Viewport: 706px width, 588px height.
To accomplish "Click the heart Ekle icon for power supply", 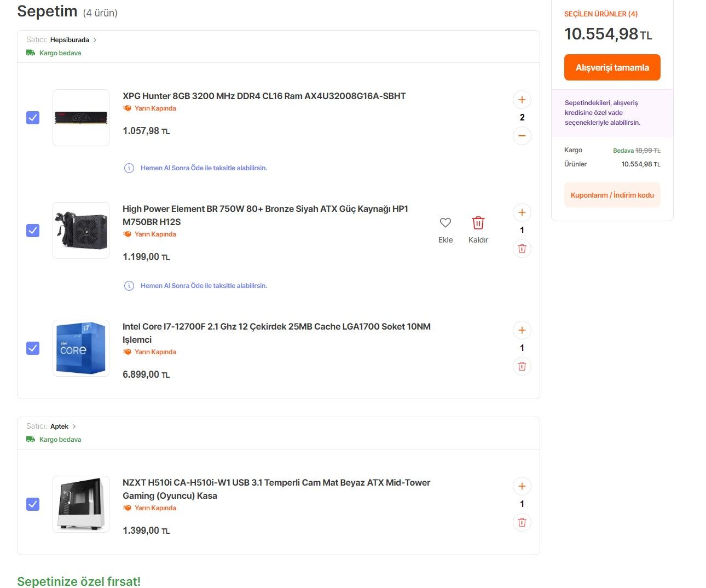I will pyautogui.click(x=445, y=223).
